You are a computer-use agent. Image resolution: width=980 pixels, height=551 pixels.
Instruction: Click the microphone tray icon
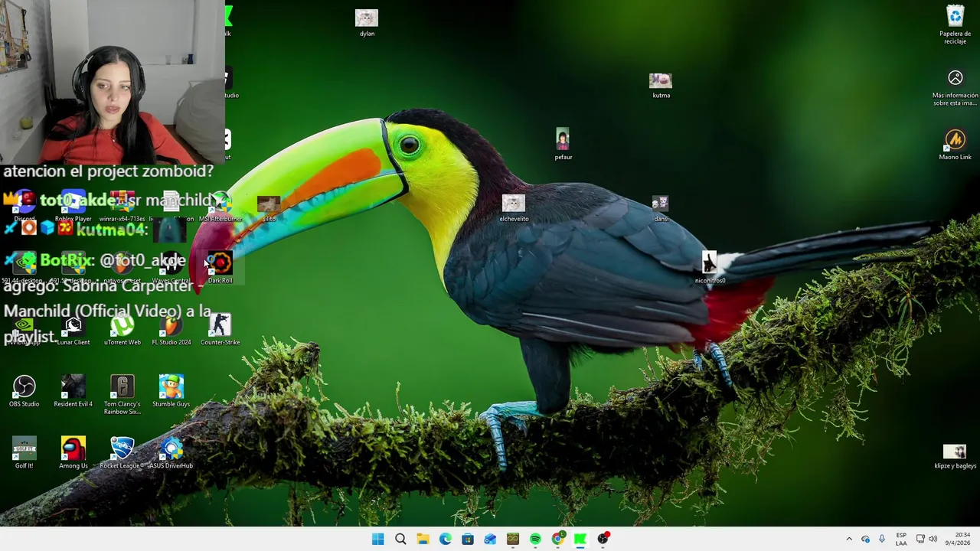point(882,539)
